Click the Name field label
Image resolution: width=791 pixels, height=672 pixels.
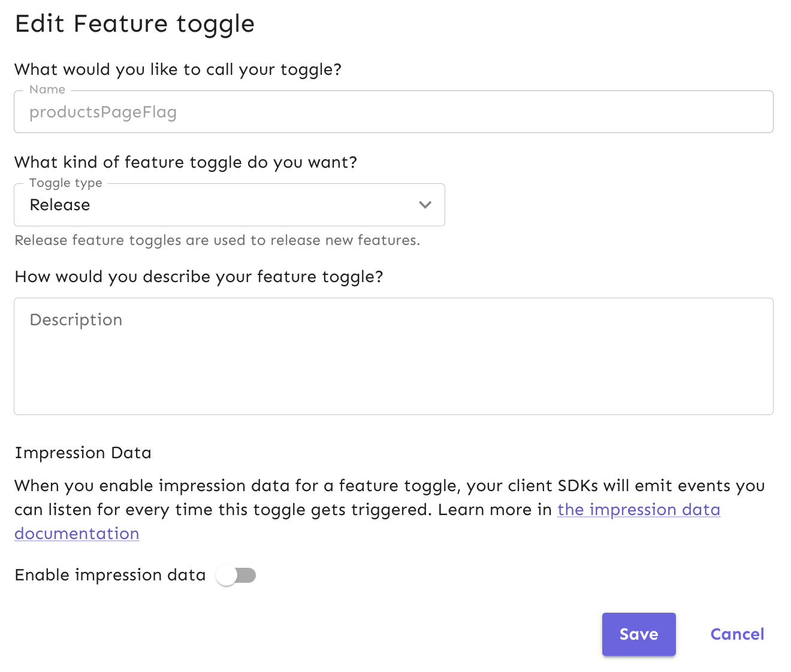coord(47,89)
